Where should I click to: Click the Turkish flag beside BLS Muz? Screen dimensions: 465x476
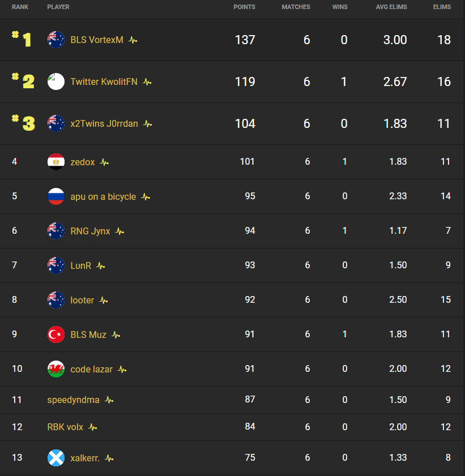[56, 334]
